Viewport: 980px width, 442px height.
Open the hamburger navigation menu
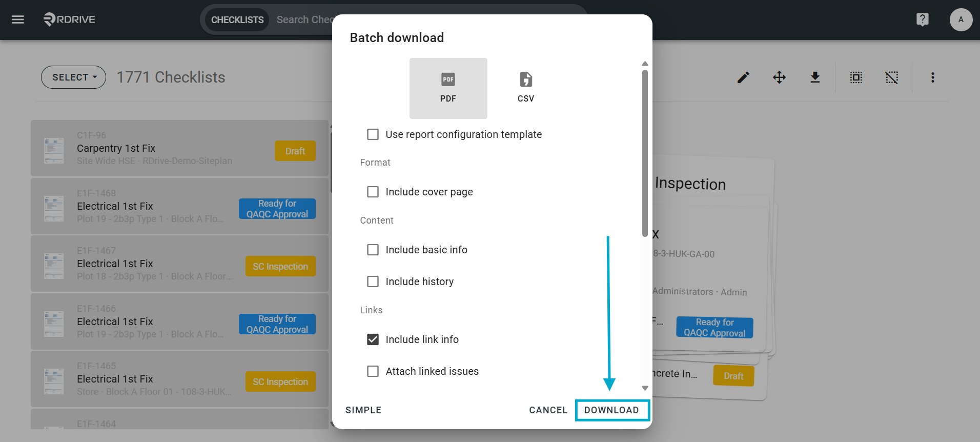(x=18, y=19)
